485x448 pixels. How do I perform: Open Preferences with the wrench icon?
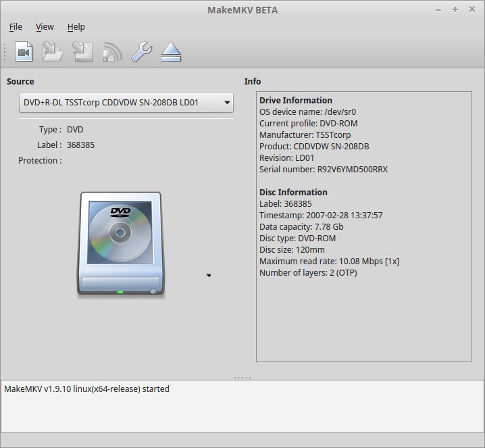[141, 51]
